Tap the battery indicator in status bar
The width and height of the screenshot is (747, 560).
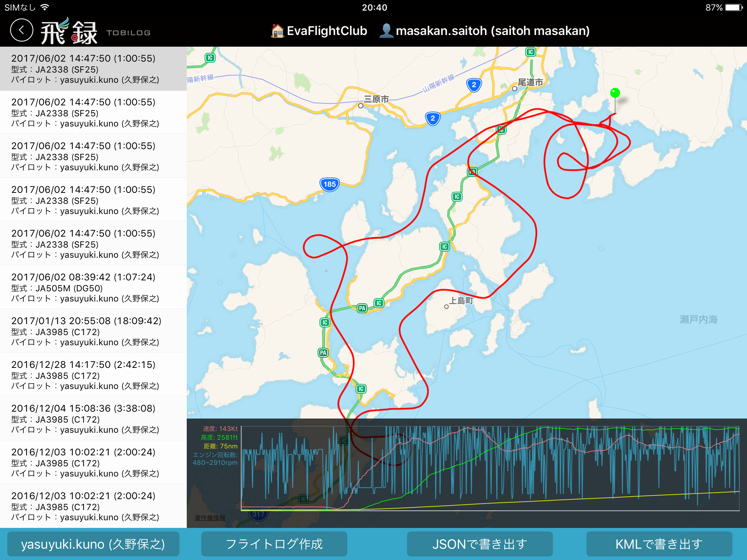734,8
